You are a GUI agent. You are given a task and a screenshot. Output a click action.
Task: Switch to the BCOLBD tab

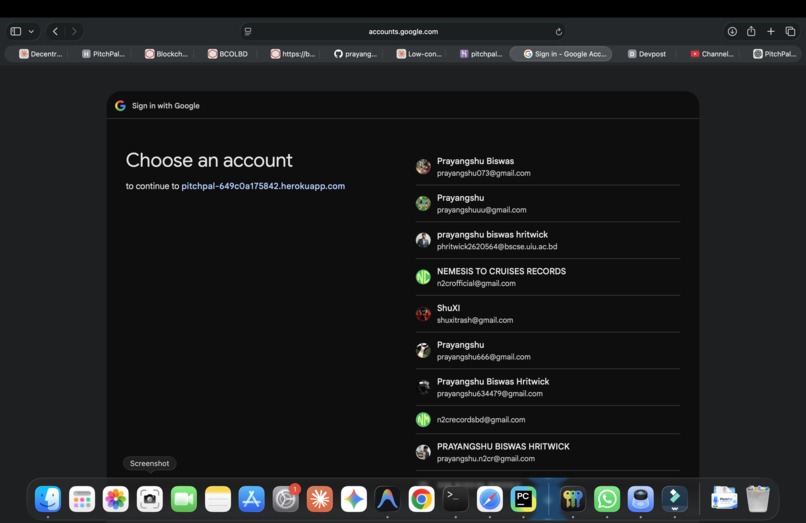coord(228,54)
